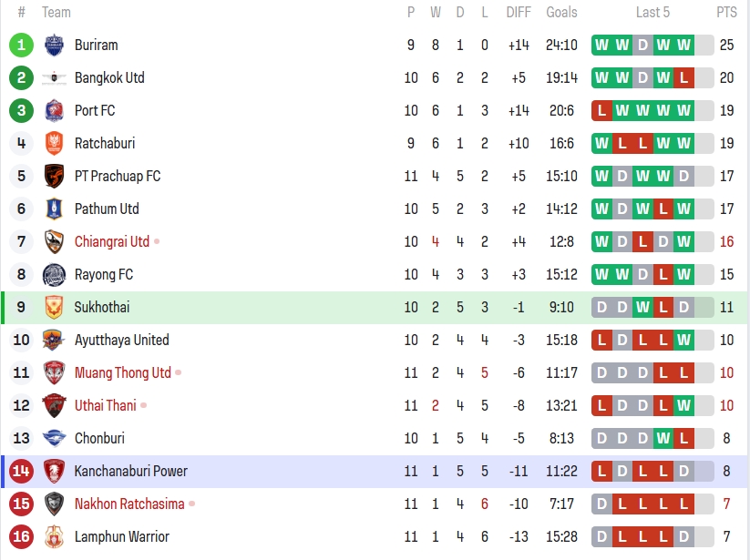
Task: Sort by the Goals column header
Action: (561, 13)
